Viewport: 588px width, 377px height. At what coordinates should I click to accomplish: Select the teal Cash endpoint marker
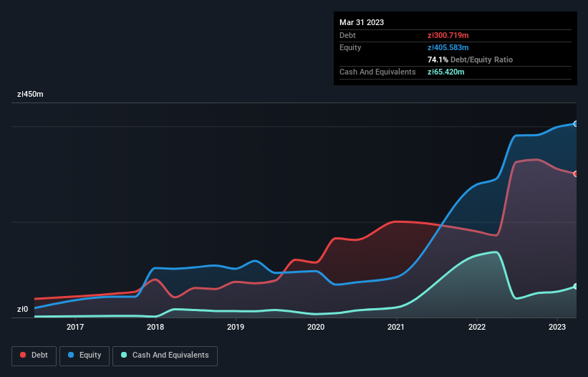point(576,286)
